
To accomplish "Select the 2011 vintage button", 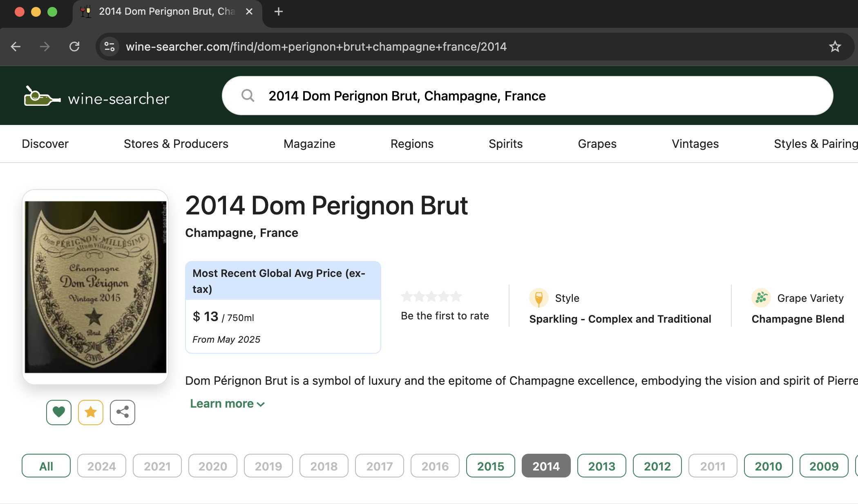I will (713, 466).
